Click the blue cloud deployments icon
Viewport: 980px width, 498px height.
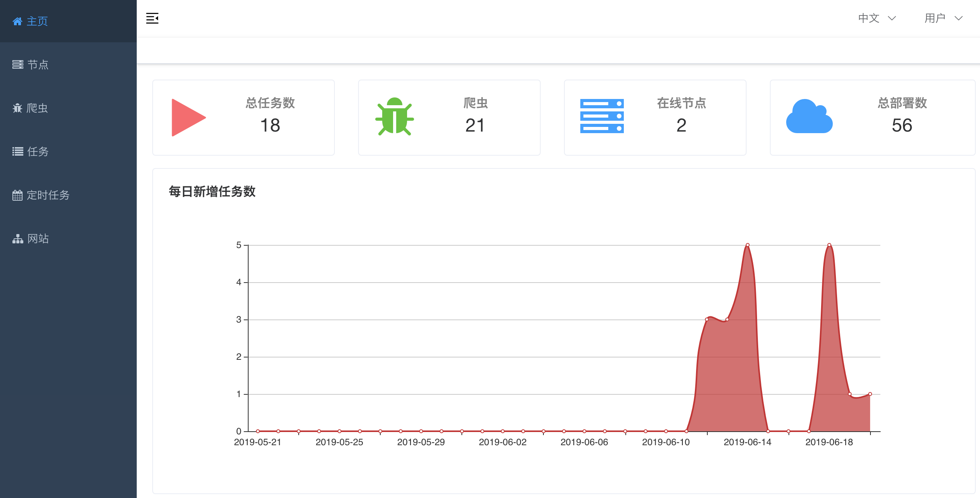click(809, 116)
